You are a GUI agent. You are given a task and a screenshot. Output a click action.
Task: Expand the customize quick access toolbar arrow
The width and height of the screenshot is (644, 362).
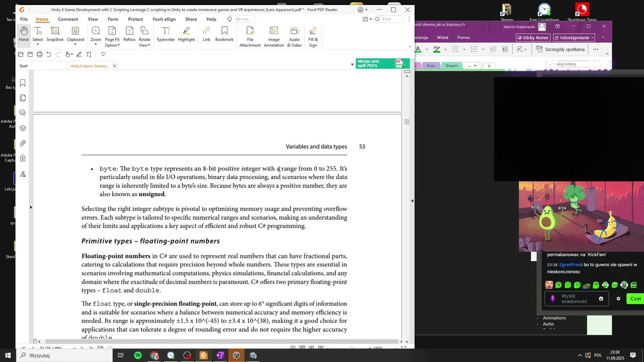(103, 54)
